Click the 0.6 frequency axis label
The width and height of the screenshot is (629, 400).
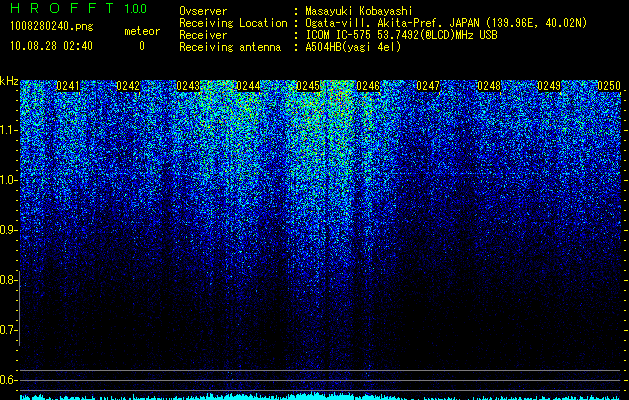tap(8, 380)
